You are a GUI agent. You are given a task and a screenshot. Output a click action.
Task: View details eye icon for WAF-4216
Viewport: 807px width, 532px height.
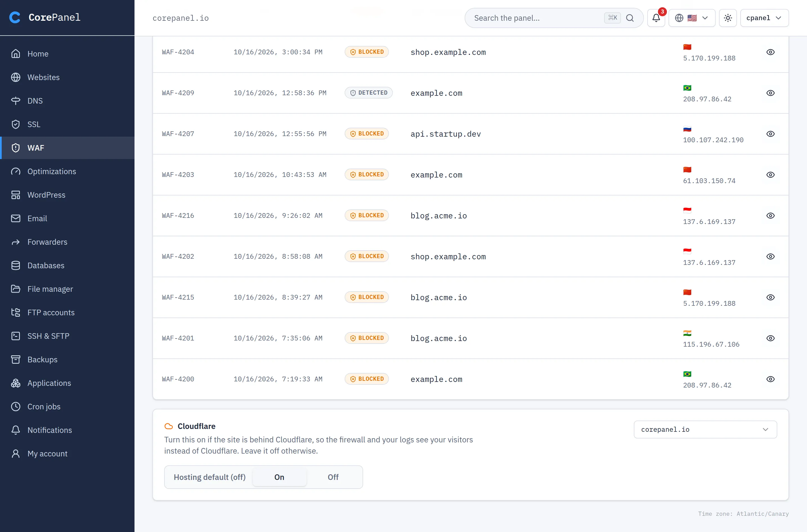click(x=770, y=215)
